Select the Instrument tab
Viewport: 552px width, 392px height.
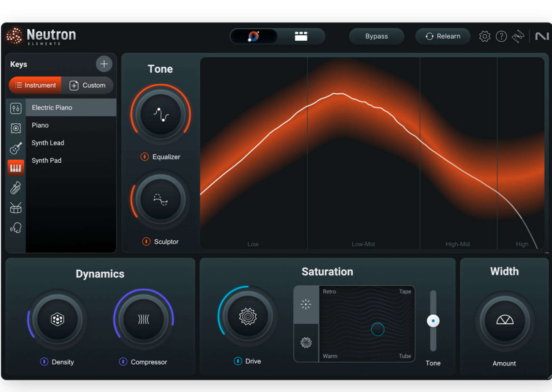click(35, 85)
